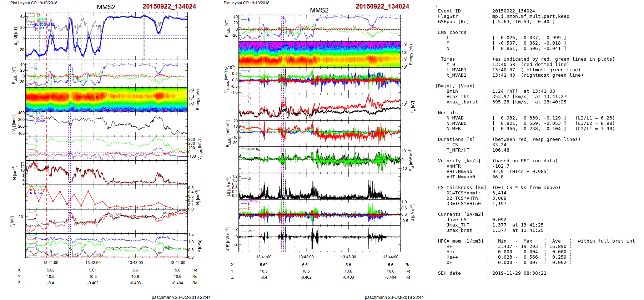
Task: Click the energy spectrogram in the left plot
Action: coord(106,100)
